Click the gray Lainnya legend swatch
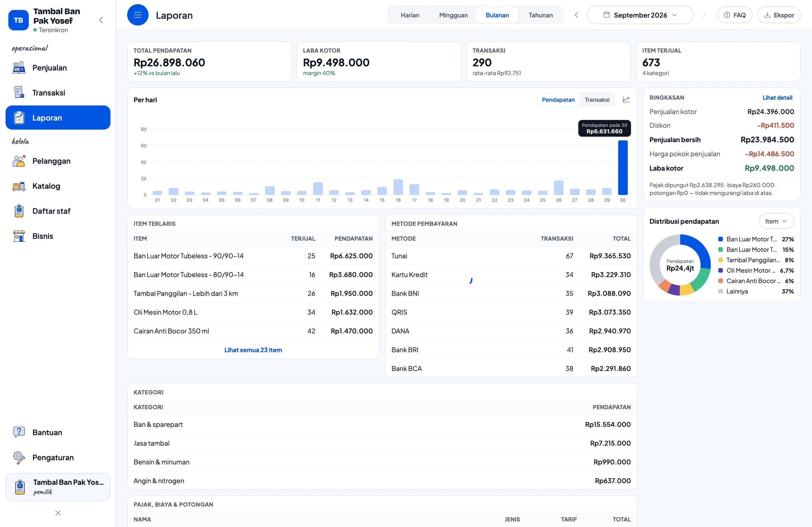 point(720,291)
